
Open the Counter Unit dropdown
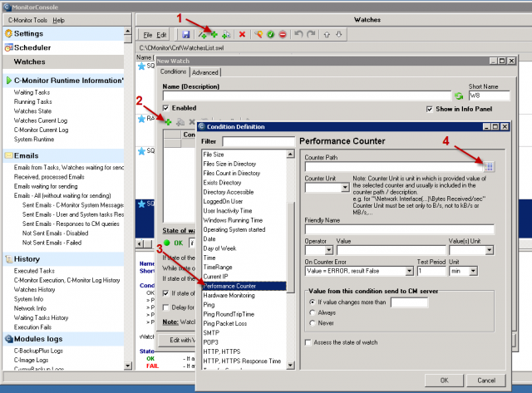point(345,188)
